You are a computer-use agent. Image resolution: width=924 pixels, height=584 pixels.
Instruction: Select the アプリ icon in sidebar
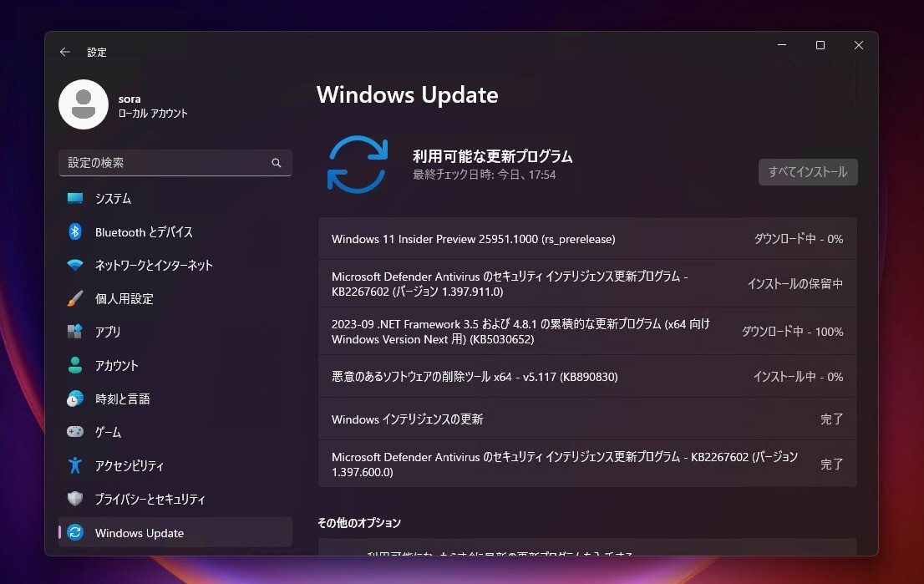tap(74, 332)
